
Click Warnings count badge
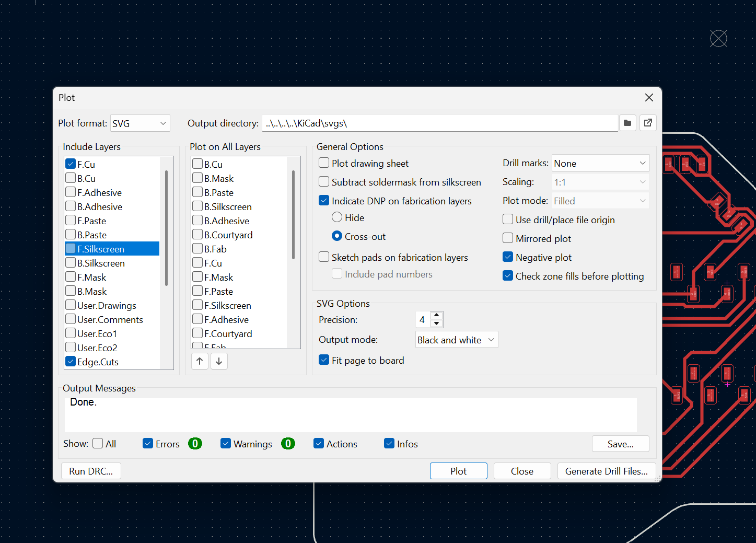(288, 443)
